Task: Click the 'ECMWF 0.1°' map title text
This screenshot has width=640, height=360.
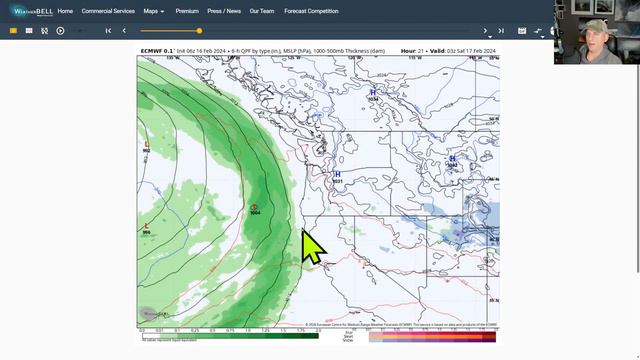Action: tap(158, 51)
